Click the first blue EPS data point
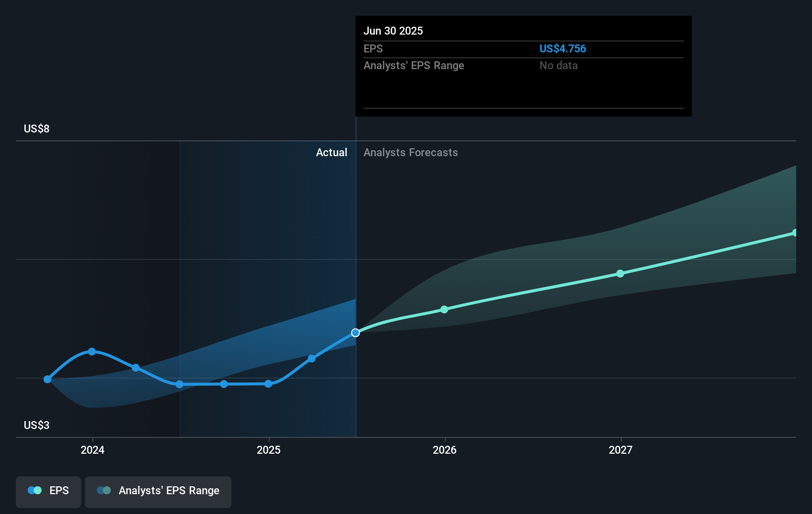Viewport: 812px width, 514px height. [47, 379]
